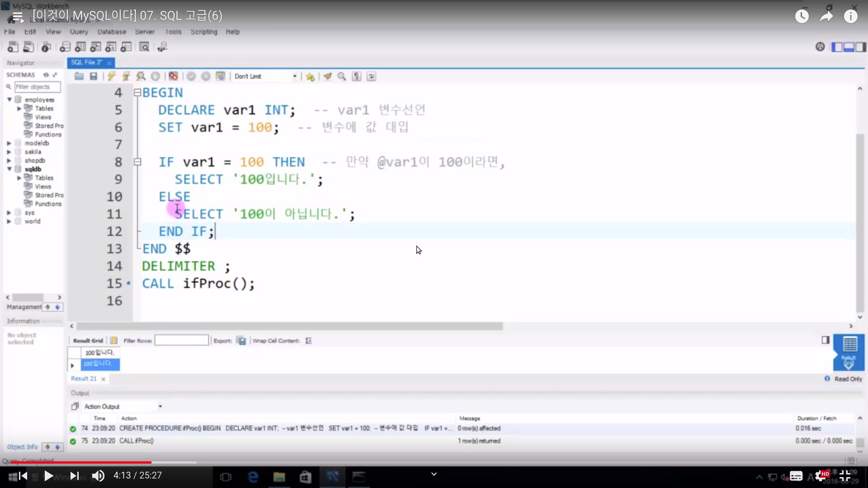Click Object Info tab link

click(22, 447)
